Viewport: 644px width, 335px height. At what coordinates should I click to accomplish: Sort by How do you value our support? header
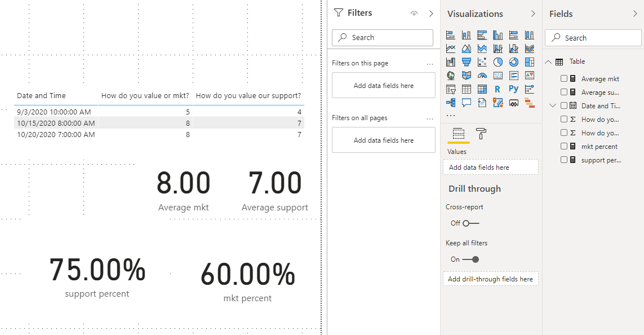point(248,96)
